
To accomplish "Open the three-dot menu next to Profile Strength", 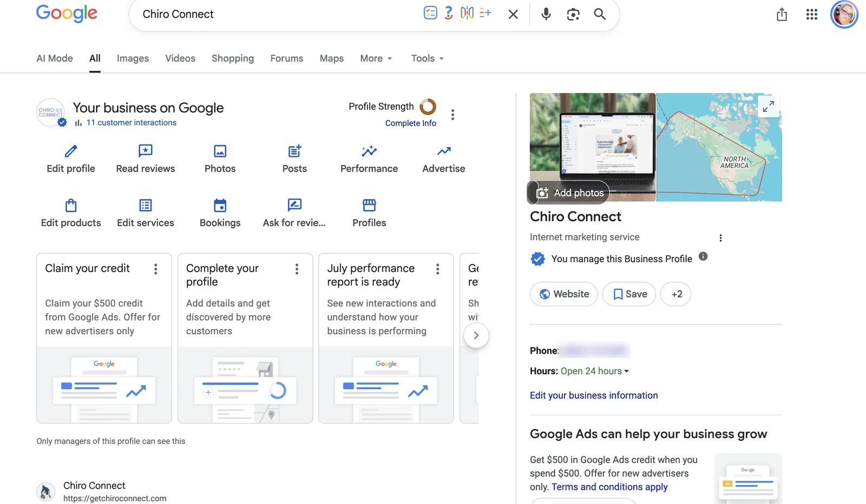I will point(452,115).
